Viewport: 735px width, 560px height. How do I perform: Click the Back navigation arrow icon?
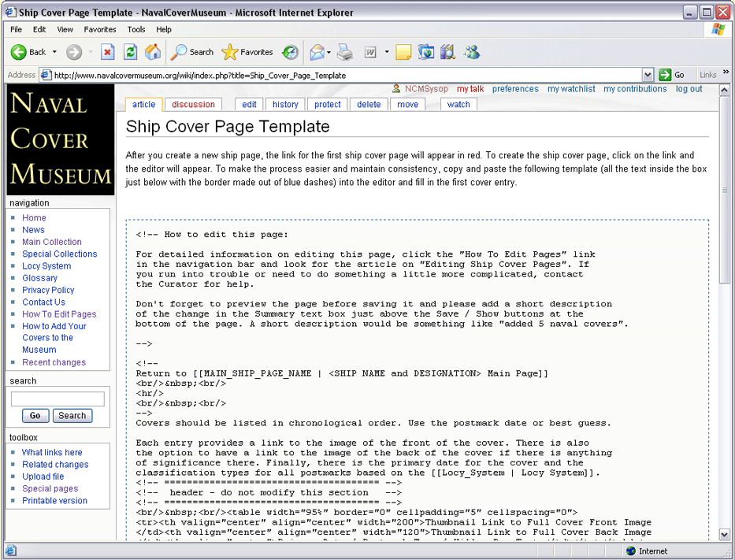[19, 52]
